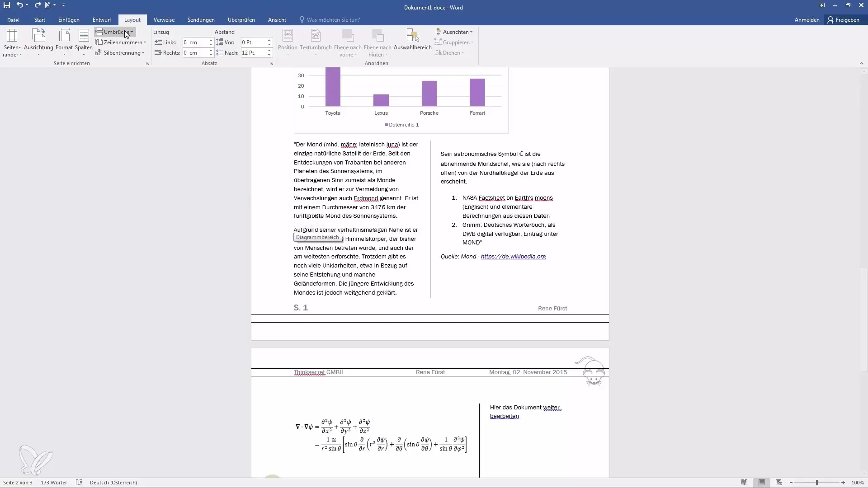Open Ausrichtung orientation options
This screenshot has height=488, width=868.
pyautogui.click(x=38, y=43)
